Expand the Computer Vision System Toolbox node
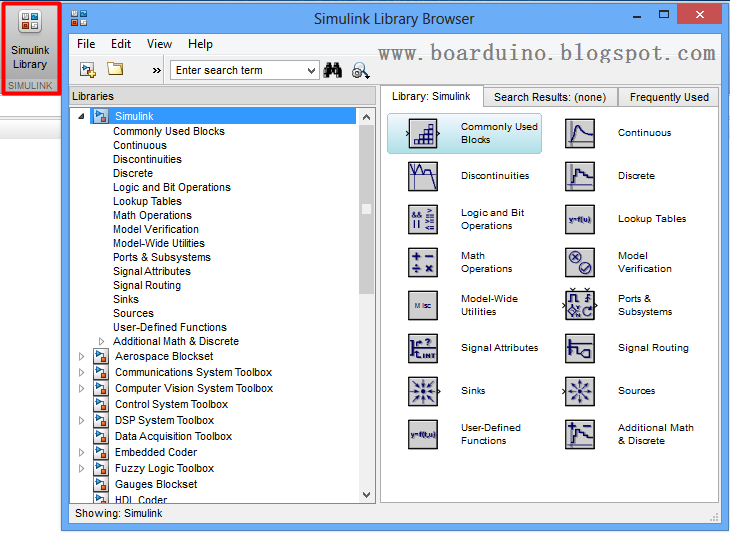 click(81, 389)
